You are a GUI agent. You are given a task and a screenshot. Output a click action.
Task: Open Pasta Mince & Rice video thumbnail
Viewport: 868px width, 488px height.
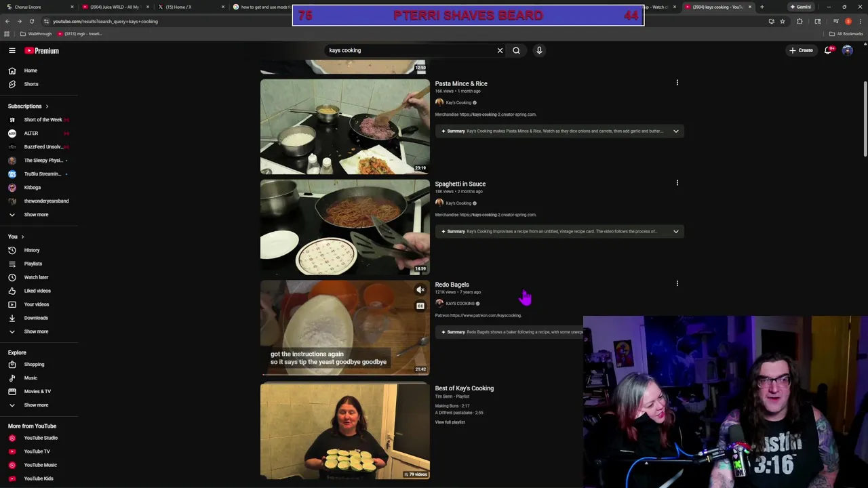pos(344,127)
